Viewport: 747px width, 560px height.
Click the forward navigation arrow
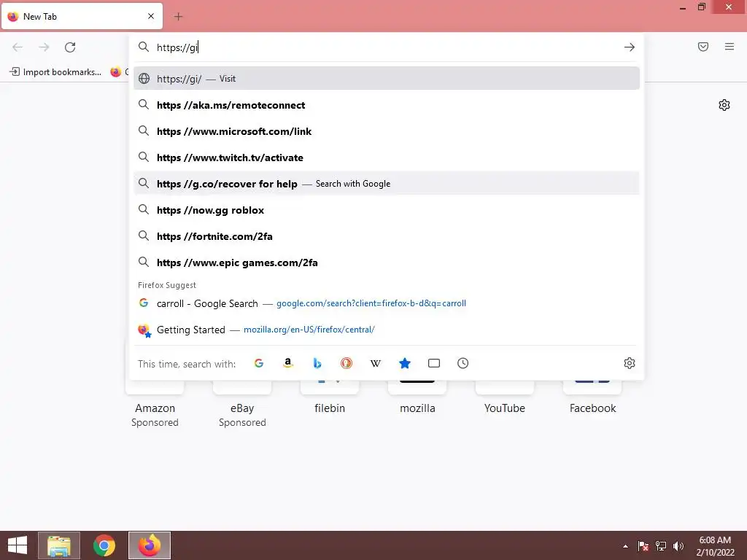[x=44, y=47]
